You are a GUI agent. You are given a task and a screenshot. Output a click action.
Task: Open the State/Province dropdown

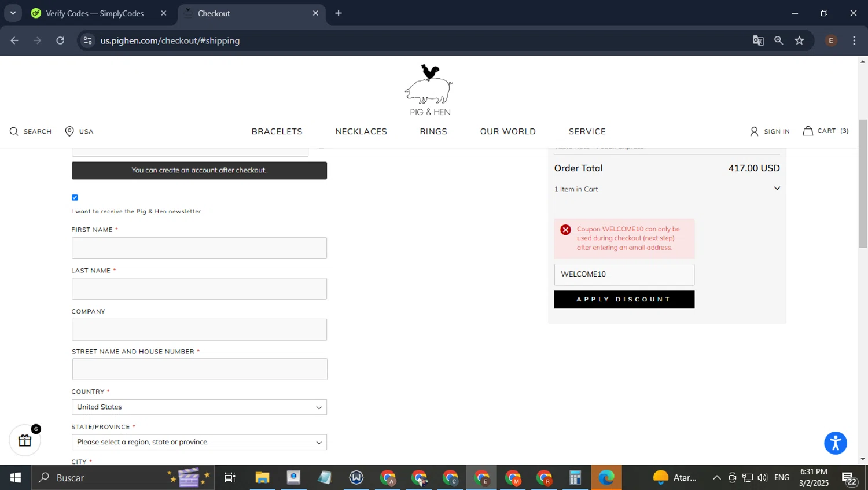click(199, 443)
